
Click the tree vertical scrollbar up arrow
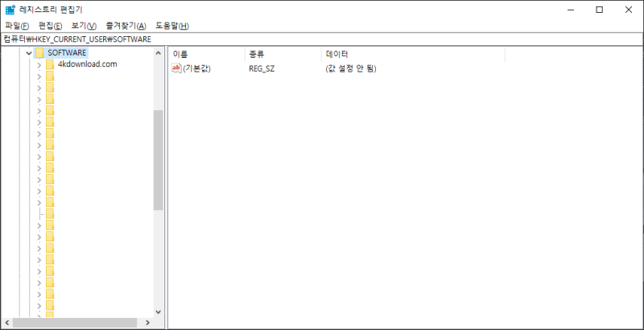(159, 52)
